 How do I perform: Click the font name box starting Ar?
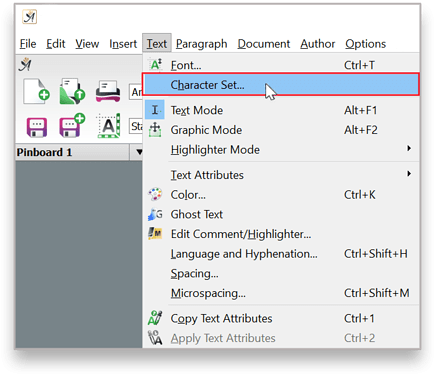136,92
